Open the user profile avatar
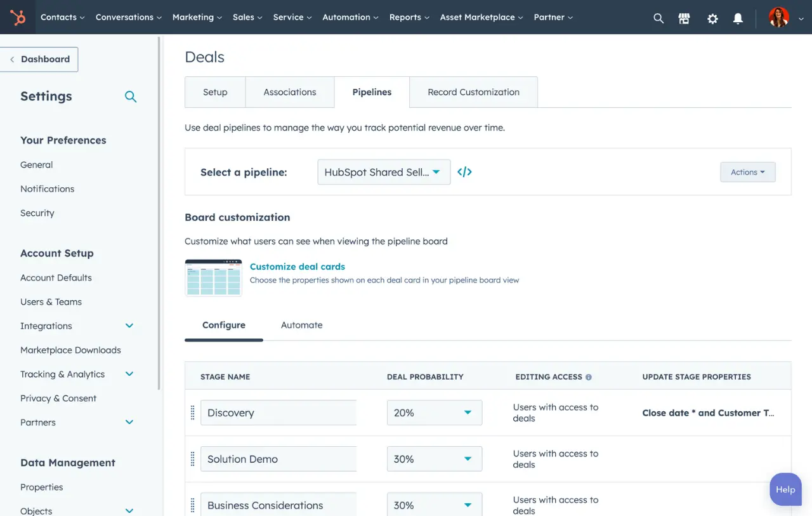The height and width of the screenshot is (516, 812). click(778, 17)
